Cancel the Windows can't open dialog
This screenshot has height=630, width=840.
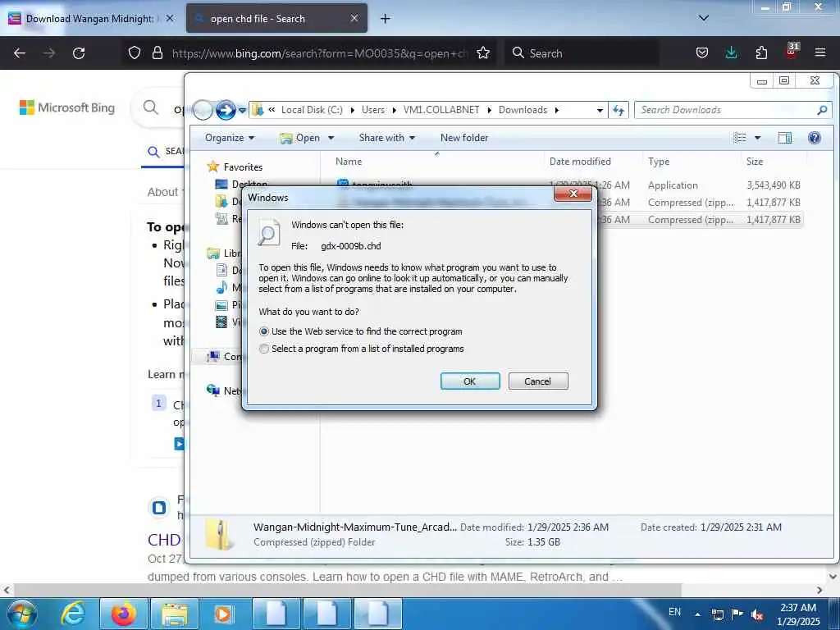538,381
